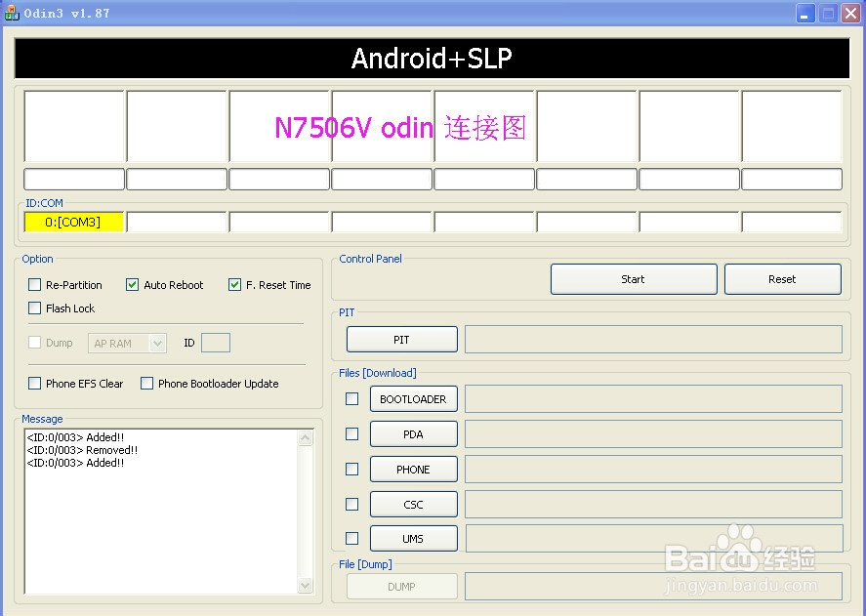Click the PDA file path field
This screenshot has width=866, height=616.
(653, 434)
